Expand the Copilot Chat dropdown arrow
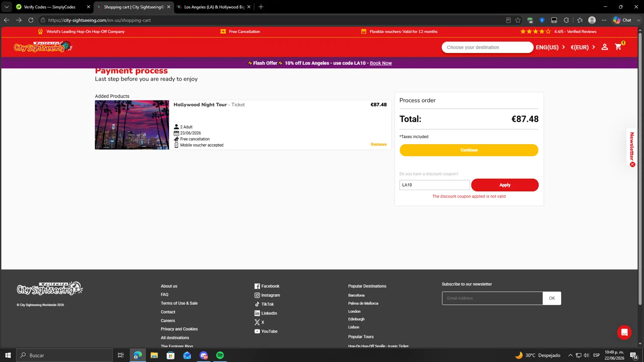The width and height of the screenshot is (644, 362). click(638, 20)
